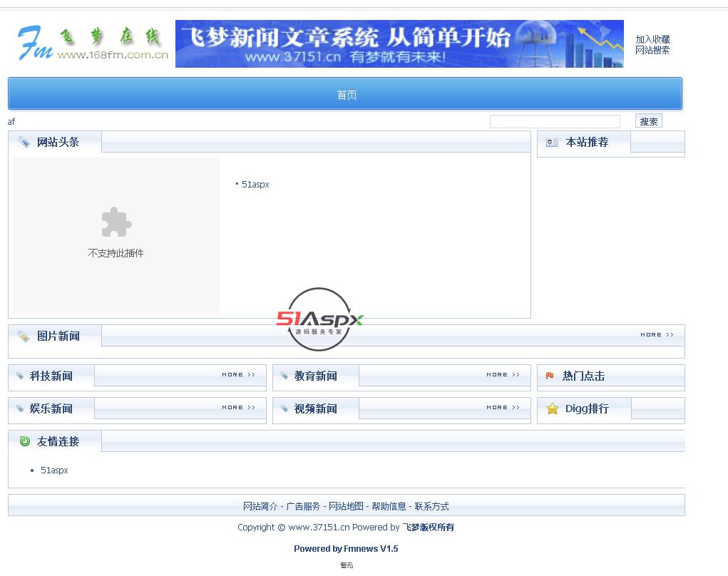Click the af text under navigation
The width and height of the screenshot is (728, 576).
click(x=11, y=122)
